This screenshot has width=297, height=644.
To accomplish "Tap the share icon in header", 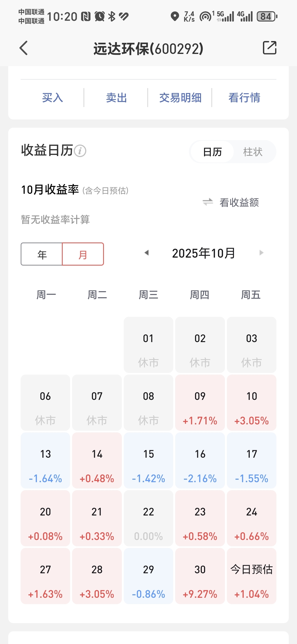I will coord(269,48).
